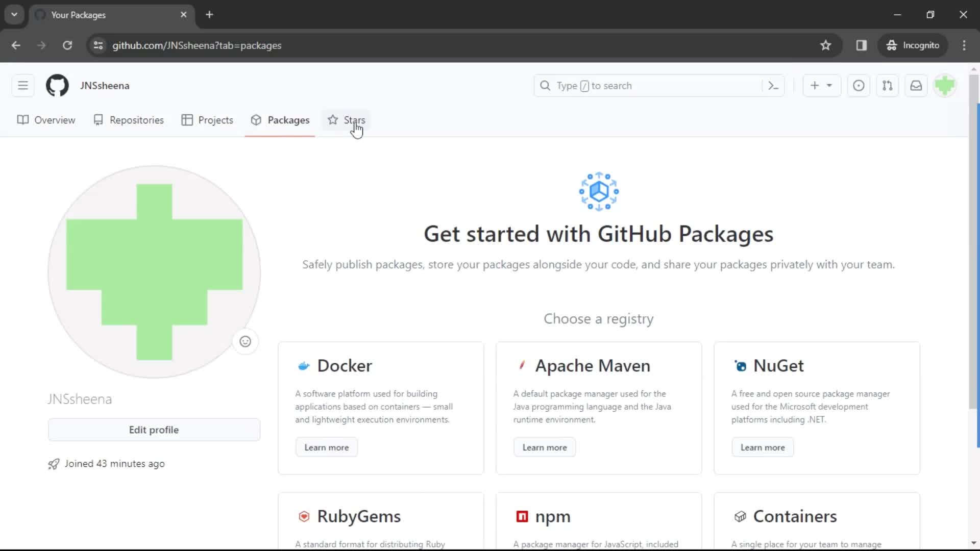Click the npm registry icon

[x=522, y=516]
